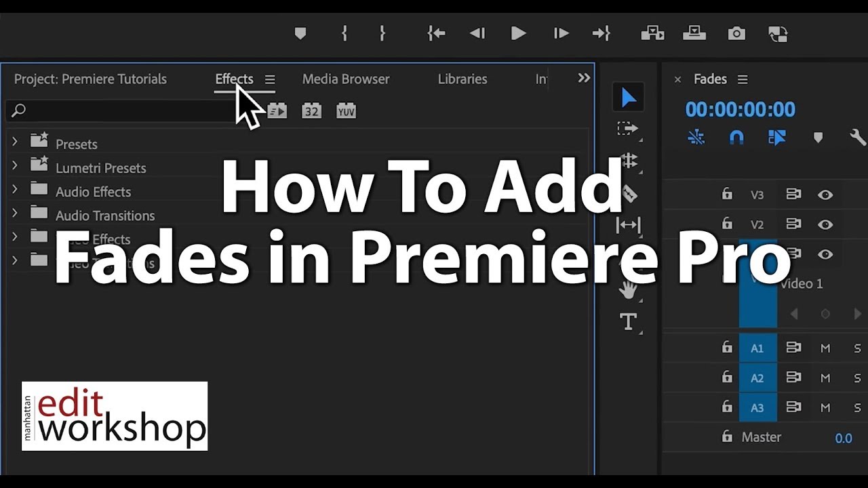
Task: Select the Track Select Forward tool
Action: (629, 128)
